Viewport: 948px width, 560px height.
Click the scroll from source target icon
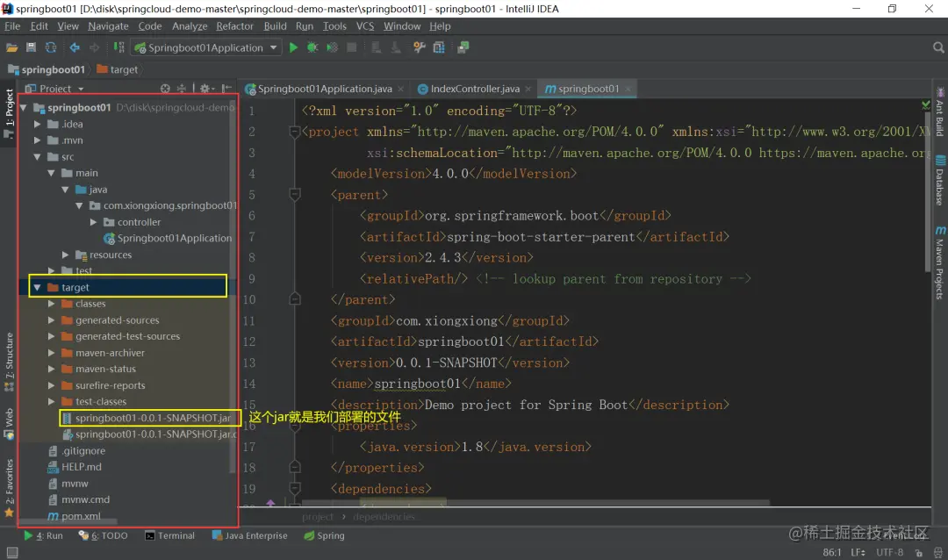[x=165, y=89]
